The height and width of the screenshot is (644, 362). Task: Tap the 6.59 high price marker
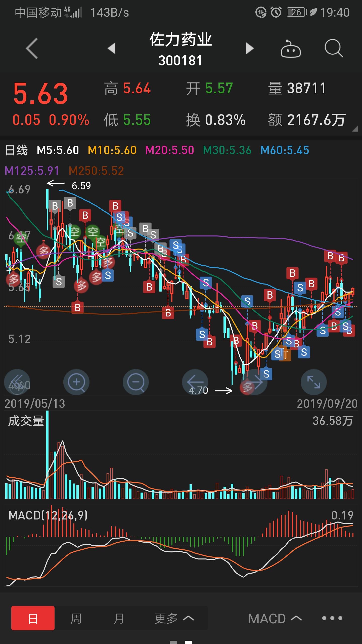coord(81,186)
